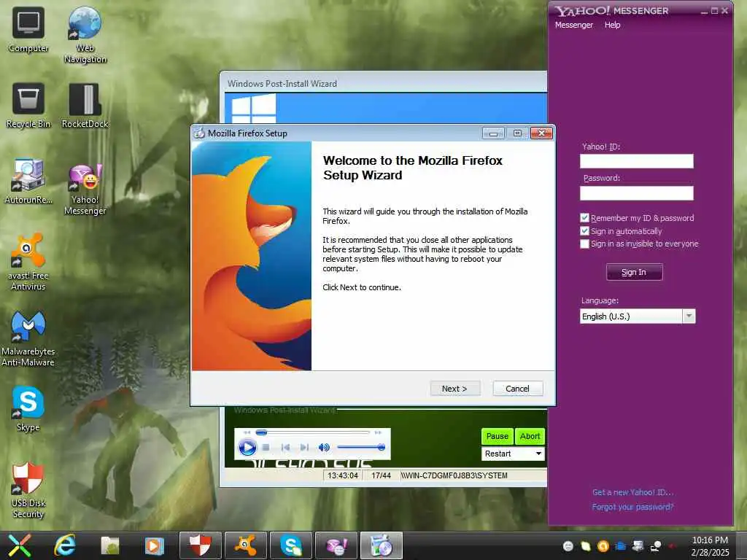
Task: Switch to the installer disc taskbar button
Action: (381, 545)
